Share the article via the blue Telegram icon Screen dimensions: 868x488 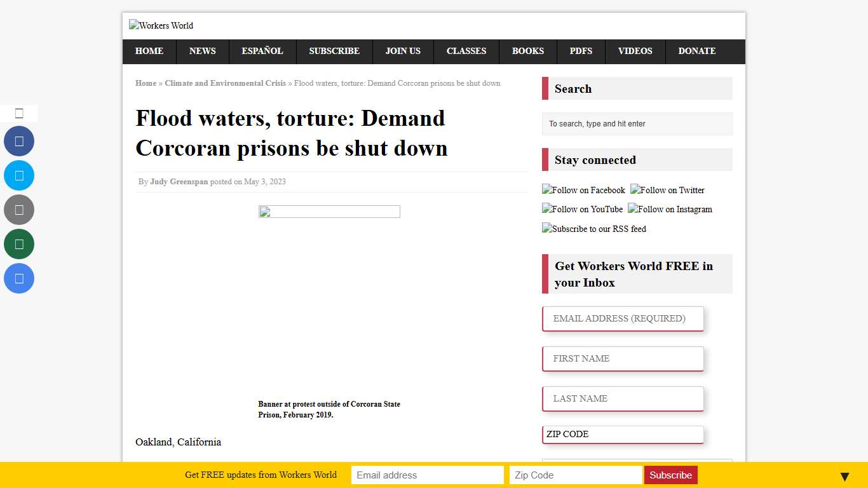19,278
